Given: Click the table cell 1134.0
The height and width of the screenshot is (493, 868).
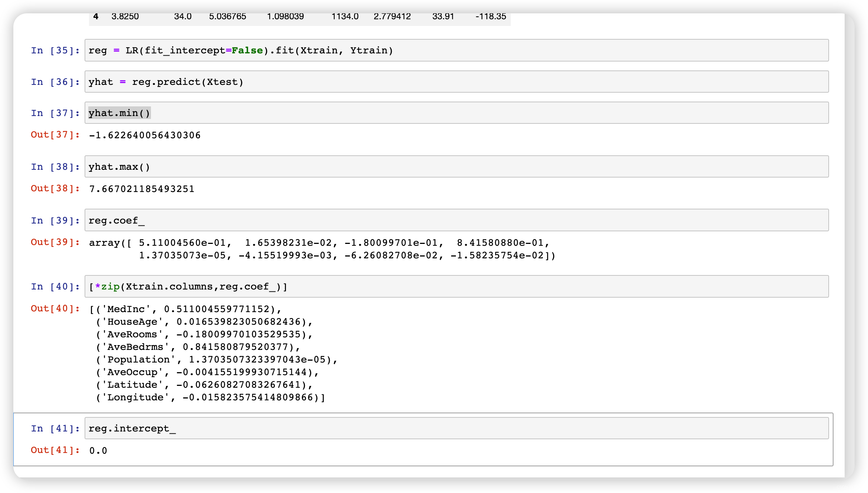Looking at the screenshot, I should pos(345,16).
